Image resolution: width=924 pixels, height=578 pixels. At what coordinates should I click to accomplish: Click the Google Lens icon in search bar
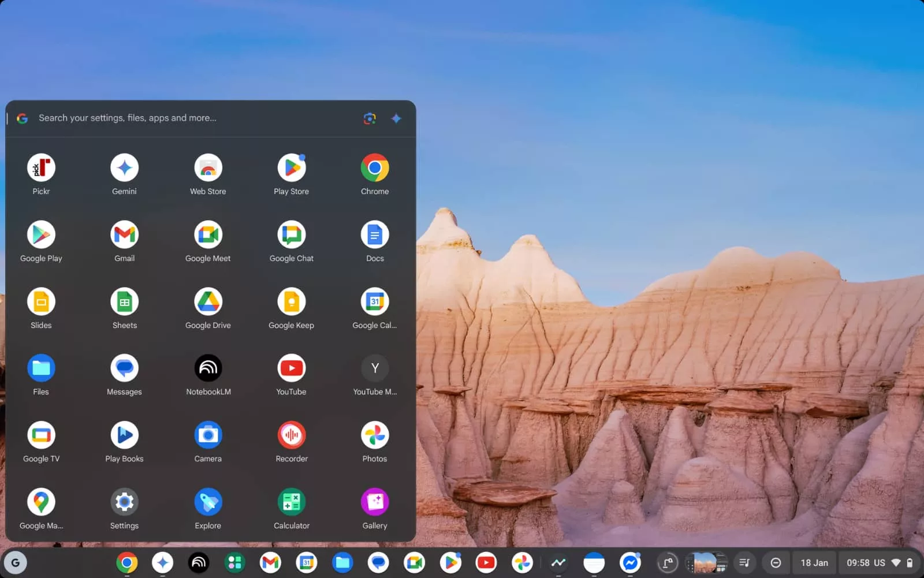pos(370,118)
